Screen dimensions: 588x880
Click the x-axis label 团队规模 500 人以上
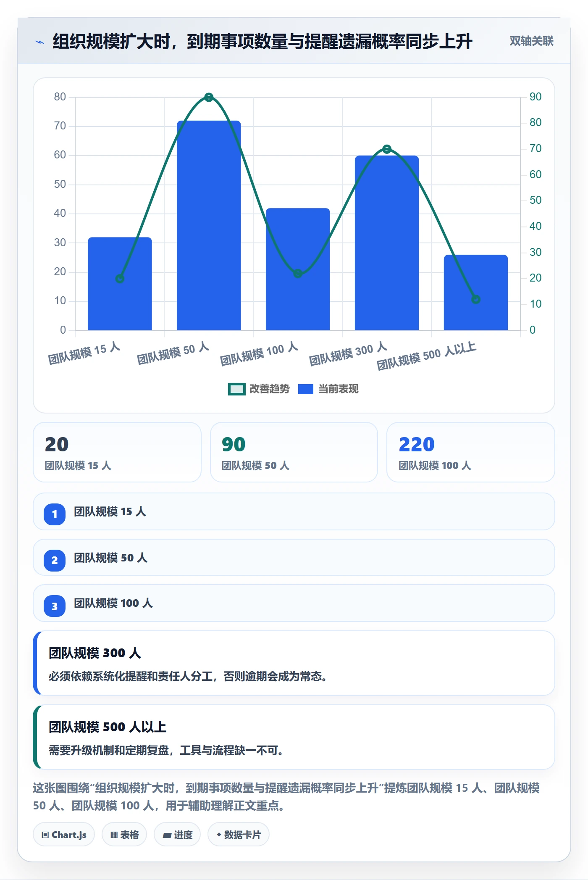coord(426,356)
